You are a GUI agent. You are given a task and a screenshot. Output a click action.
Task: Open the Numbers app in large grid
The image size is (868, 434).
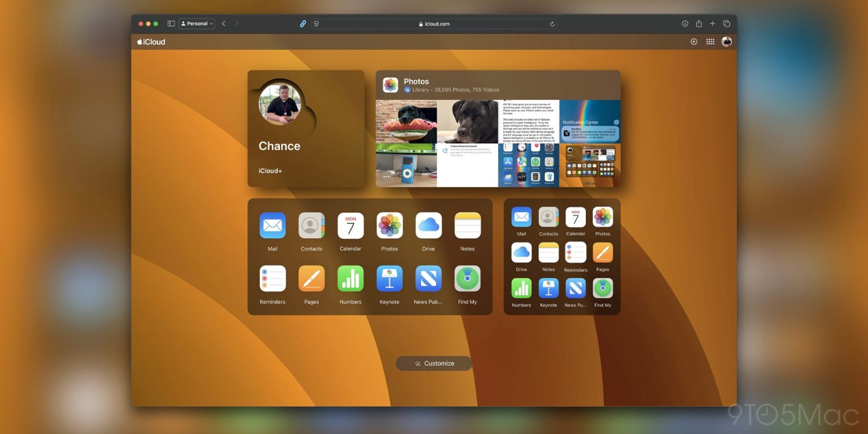[x=350, y=279]
